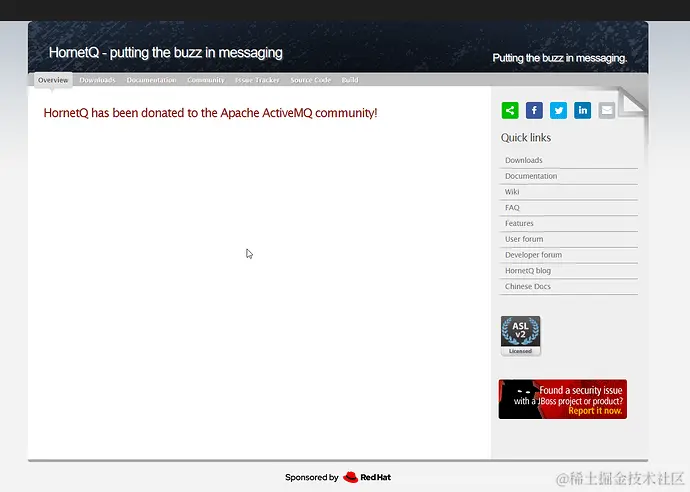The height and width of the screenshot is (492, 690).
Task: Open Documentation in Quick links
Action: (x=569, y=176)
